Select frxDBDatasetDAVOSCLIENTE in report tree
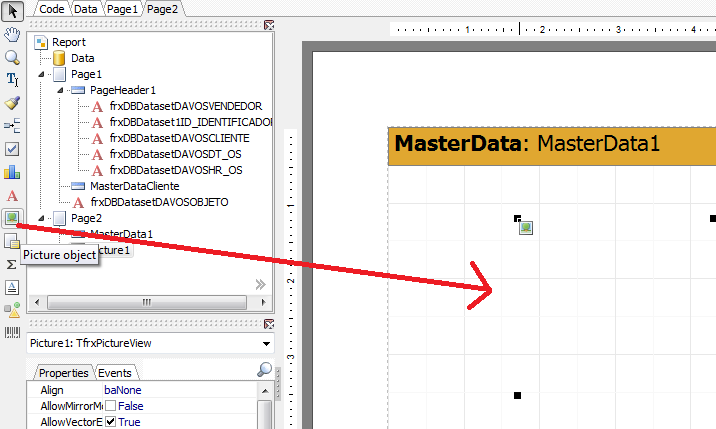This screenshot has height=429, width=716. (179, 138)
